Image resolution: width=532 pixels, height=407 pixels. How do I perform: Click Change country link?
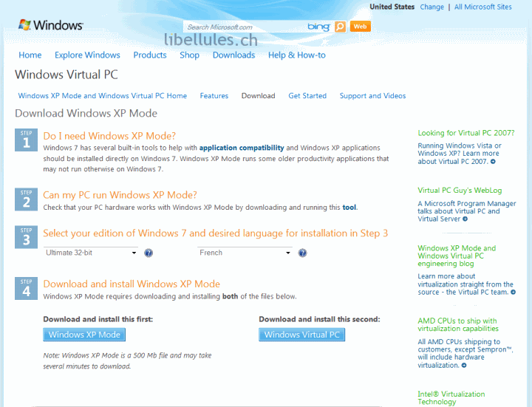pyautogui.click(x=432, y=7)
